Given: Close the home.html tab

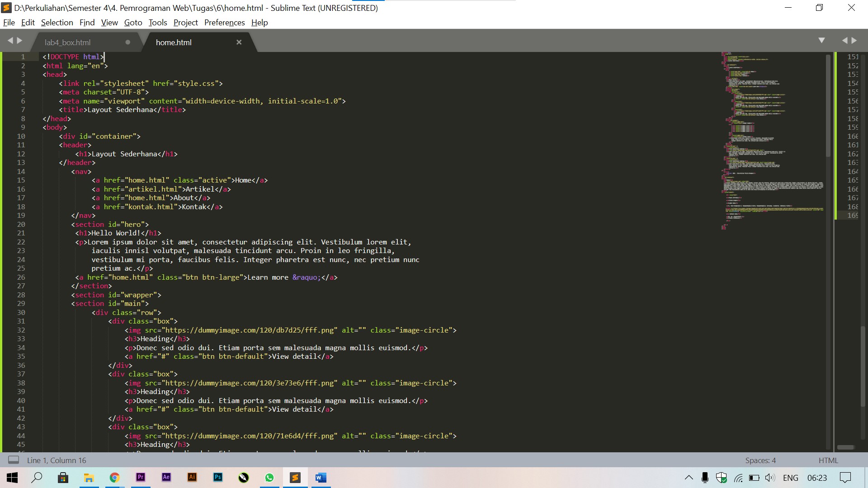Looking at the screenshot, I should (x=239, y=42).
